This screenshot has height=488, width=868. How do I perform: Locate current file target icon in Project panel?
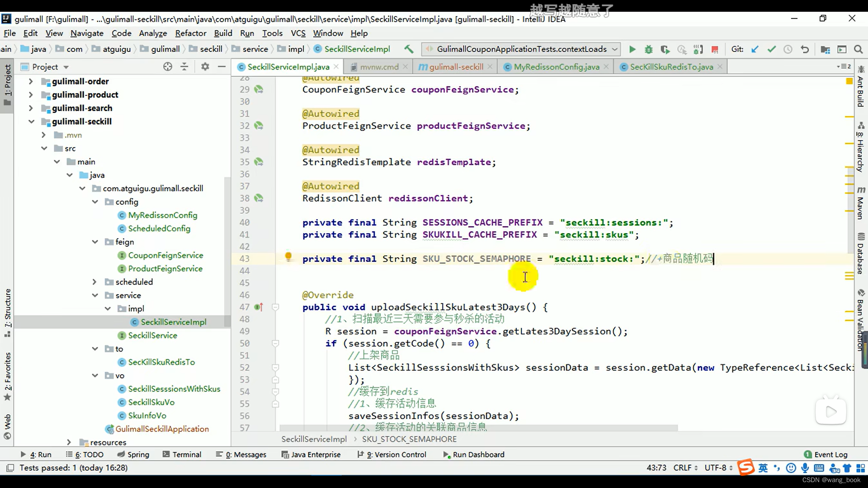168,66
